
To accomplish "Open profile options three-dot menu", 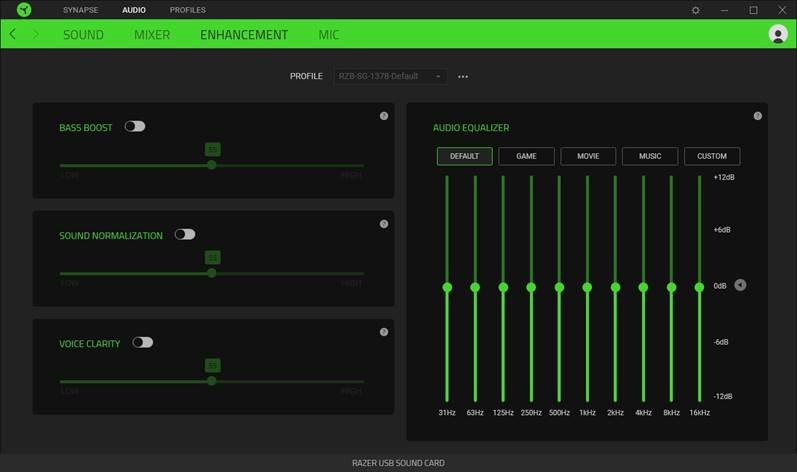I will click(463, 76).
